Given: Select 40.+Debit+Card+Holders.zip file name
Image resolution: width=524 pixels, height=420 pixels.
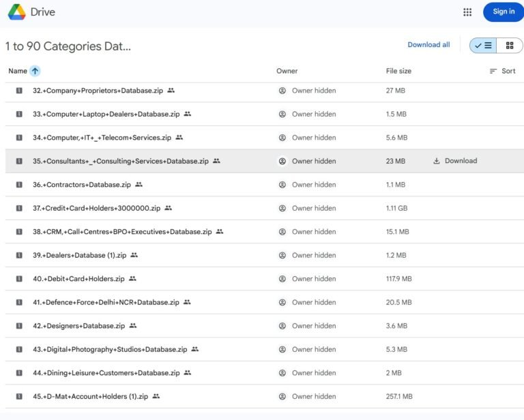Looking at the screenshot, I should coord(79,279).
